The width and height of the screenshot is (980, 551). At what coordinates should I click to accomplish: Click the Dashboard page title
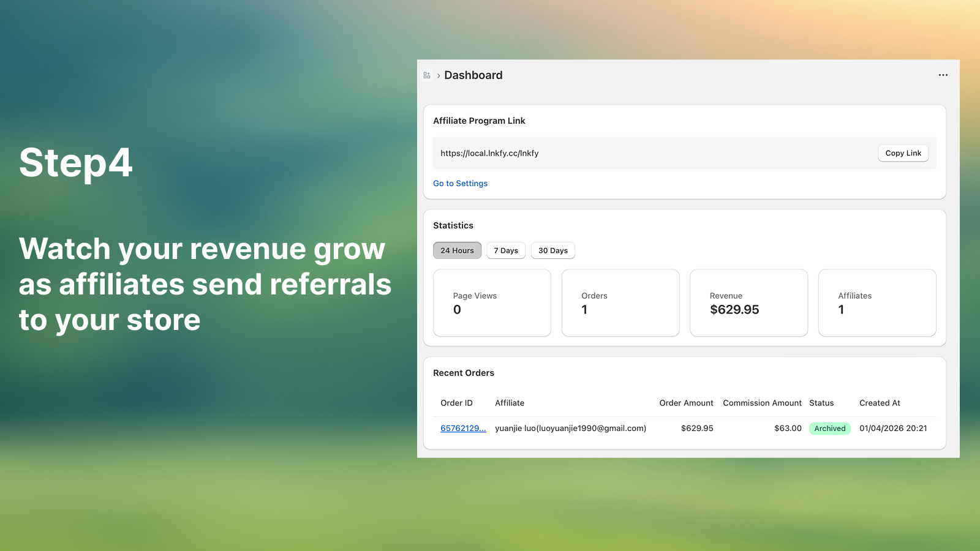(473, 75)
